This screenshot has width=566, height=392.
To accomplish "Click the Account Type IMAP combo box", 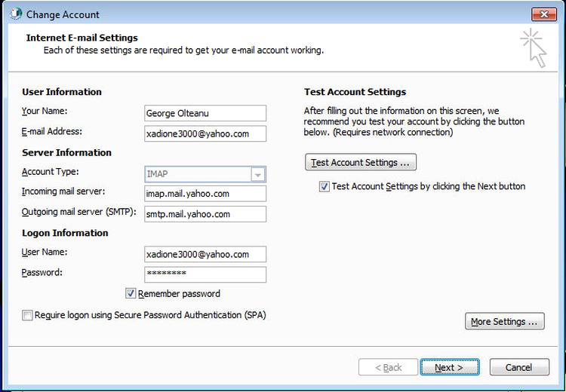I will pos(205,174).
